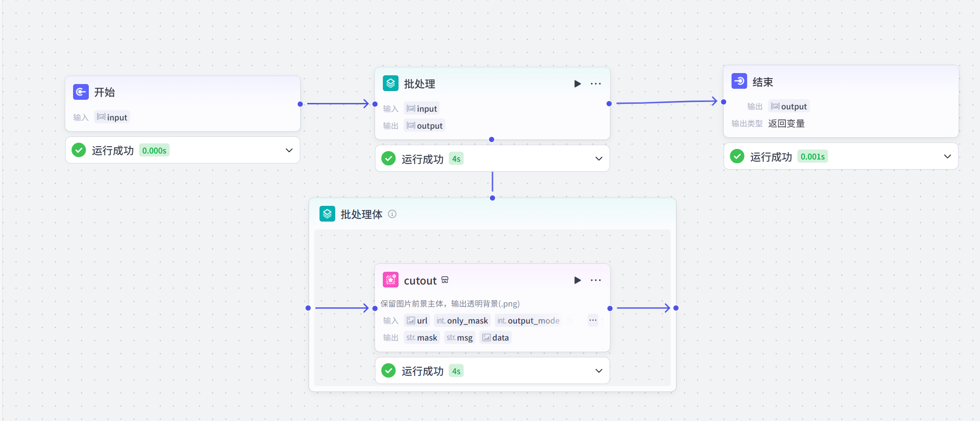980x421 pixels.
Task: Expand the 运行成功 panel under 开始
Action: point(289,150)
